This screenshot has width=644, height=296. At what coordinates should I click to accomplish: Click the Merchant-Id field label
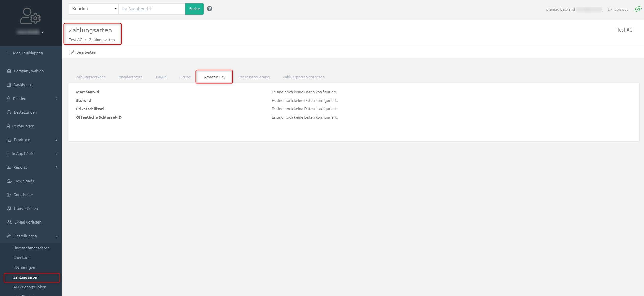87,92
